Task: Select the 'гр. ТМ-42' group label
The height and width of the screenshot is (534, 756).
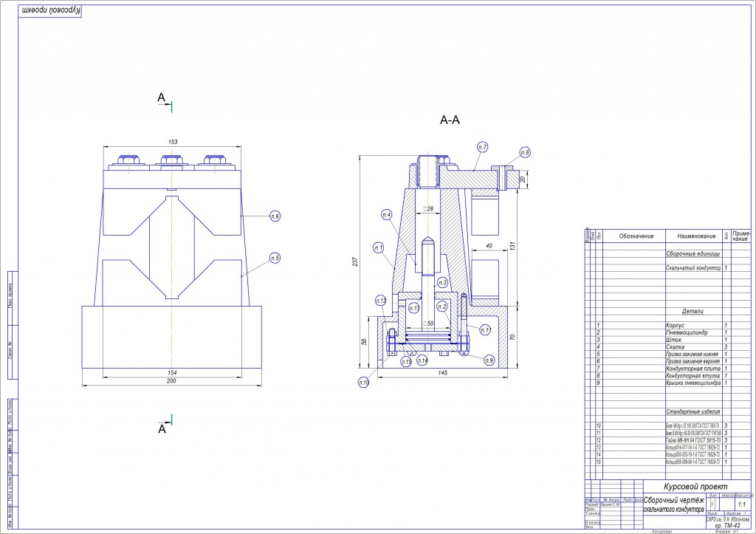Action: point(727,525)
